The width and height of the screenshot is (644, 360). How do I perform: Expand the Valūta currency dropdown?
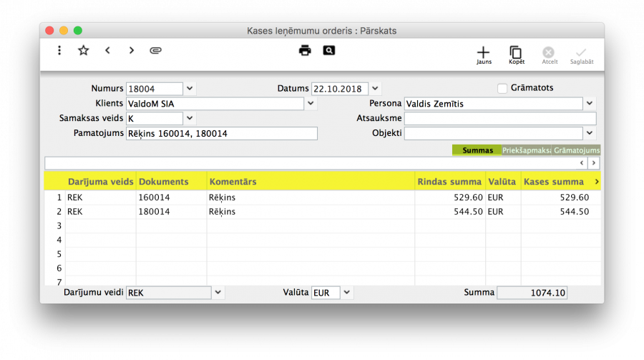[x=347, y=292]
